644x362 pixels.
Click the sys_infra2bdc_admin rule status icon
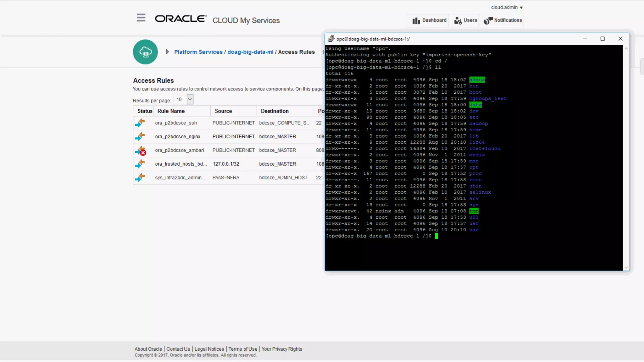(140, 178)
